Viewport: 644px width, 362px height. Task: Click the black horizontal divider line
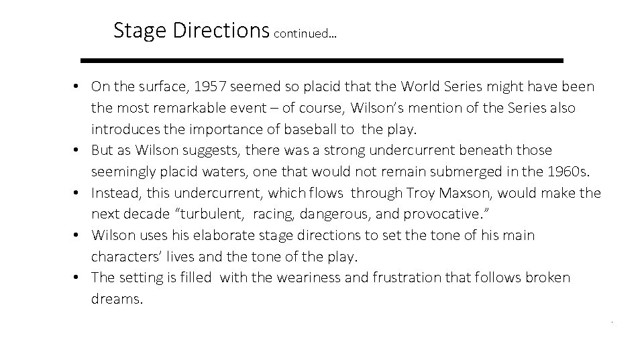pos(322,60)
